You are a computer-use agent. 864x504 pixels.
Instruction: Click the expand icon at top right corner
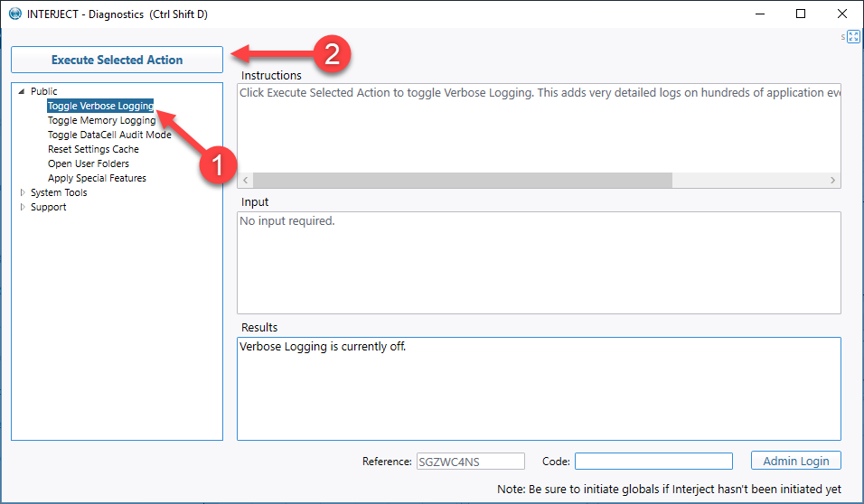[853, 37]
